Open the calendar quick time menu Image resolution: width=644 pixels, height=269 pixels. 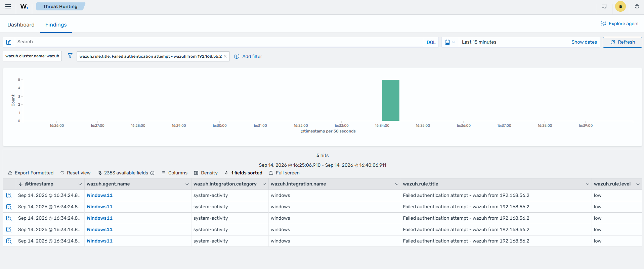(x=450, y=42)
